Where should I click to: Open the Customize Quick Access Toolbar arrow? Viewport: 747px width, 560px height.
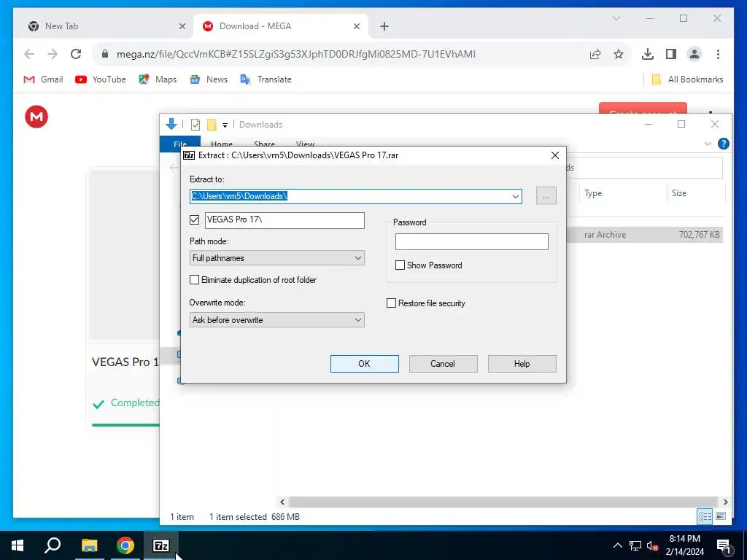click(225, 125)
